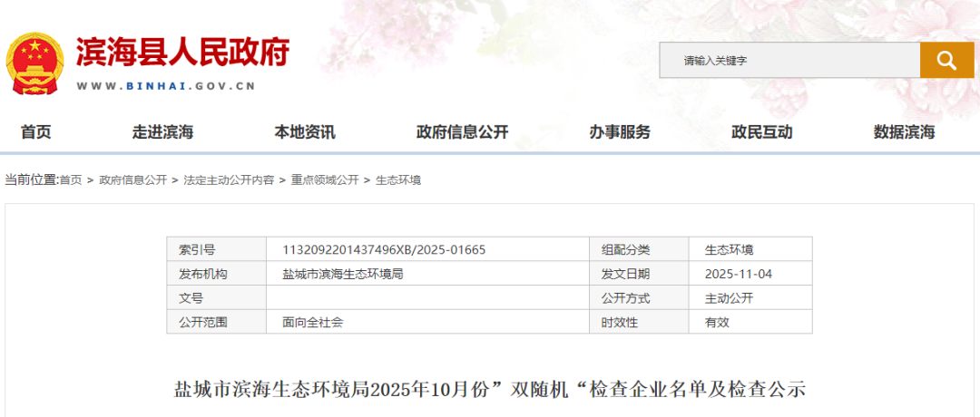Click 政府信息公开 breadcrumb link
Image resolution: width=980 pixels, height=417 pixels.
(133, 180)
